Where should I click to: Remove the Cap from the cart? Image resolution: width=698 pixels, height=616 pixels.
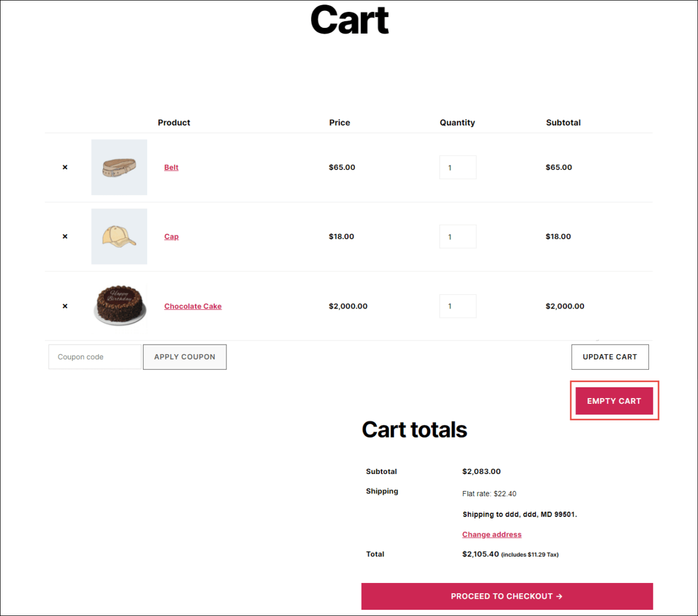click(x=65, y=236)
